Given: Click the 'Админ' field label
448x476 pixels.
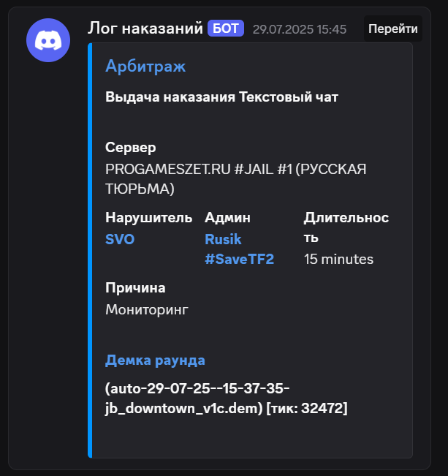Looking at the screenshot, I should coord(227,218).
